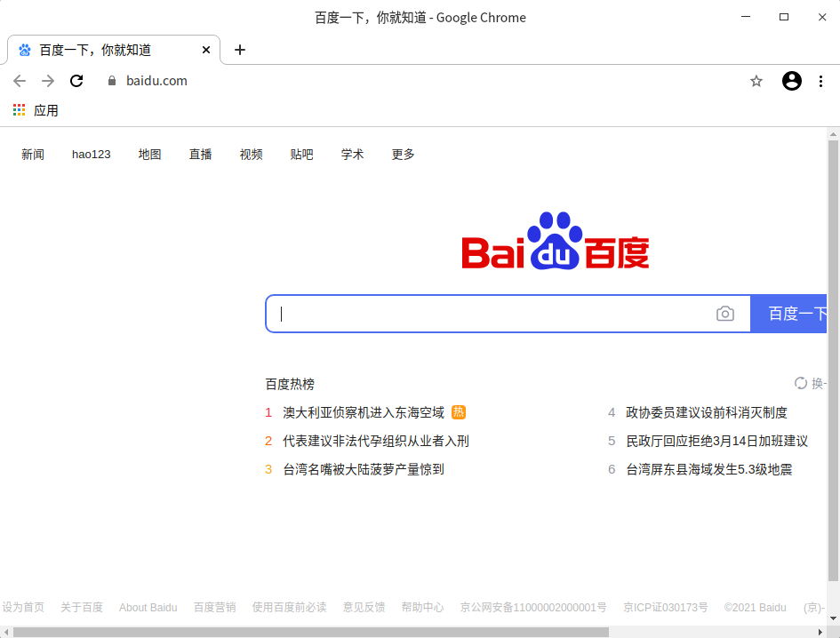Click the Baidu logo
840x638 pixels.
tap(556, 241)
